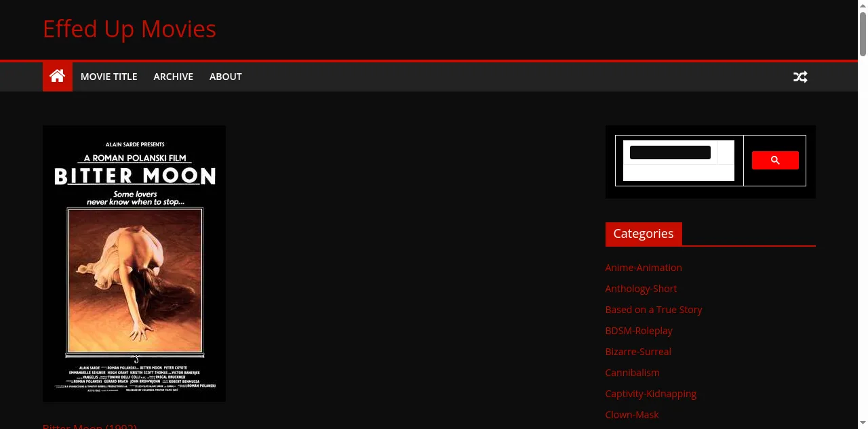Open the Cannibalism category
The image size is (868, 429).
pyautogui.click(x=632, y=373)
